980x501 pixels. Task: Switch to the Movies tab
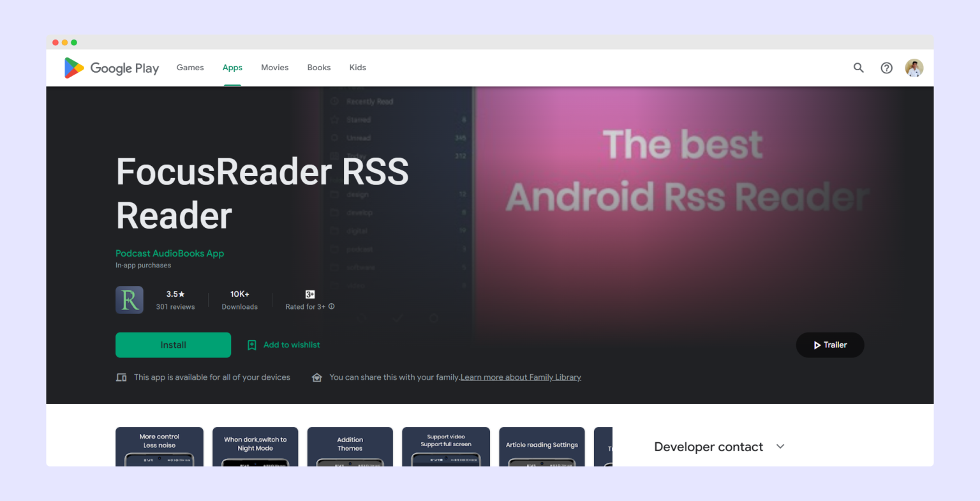274,68
